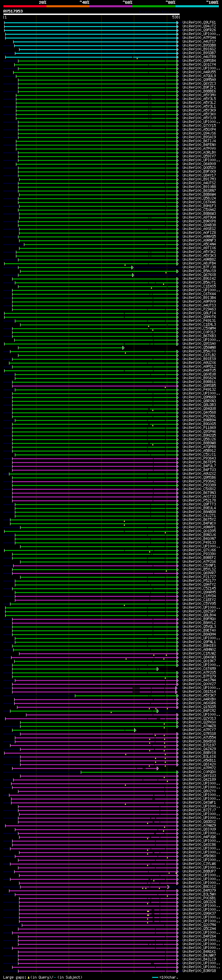The height and width of the screenshot is (980, 222).
Task: Open the UniRef100_Q40568 hit
Action: [x=199, y=412]
